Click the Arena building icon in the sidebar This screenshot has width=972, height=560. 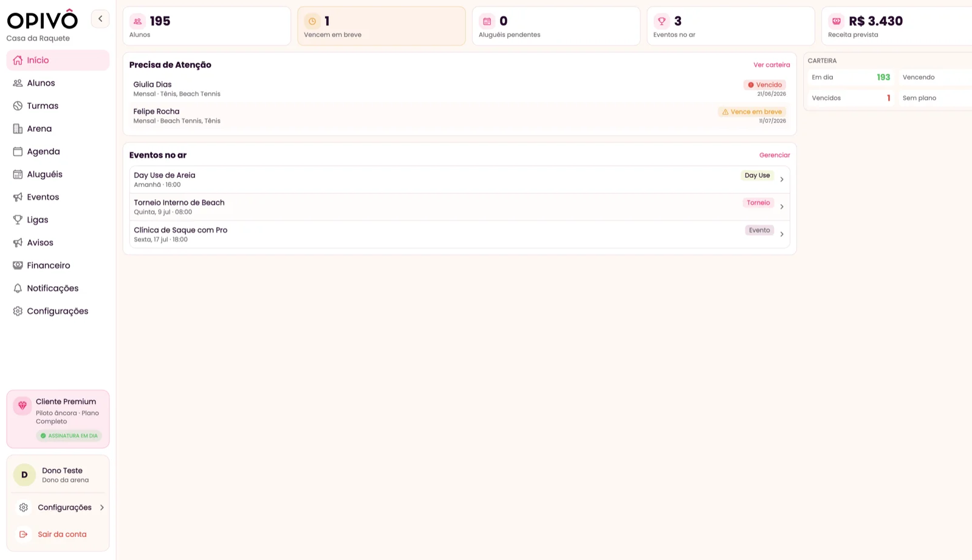coord(18,129)
